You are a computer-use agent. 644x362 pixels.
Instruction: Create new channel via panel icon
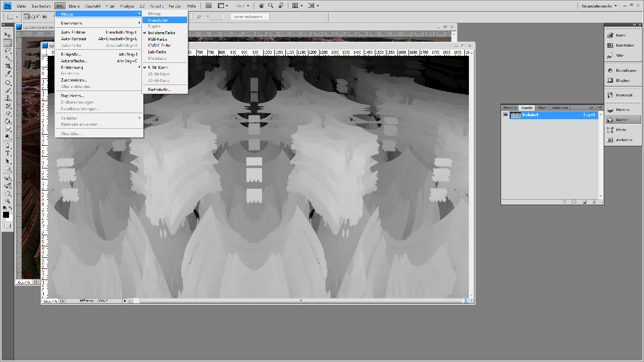[584, 202]
